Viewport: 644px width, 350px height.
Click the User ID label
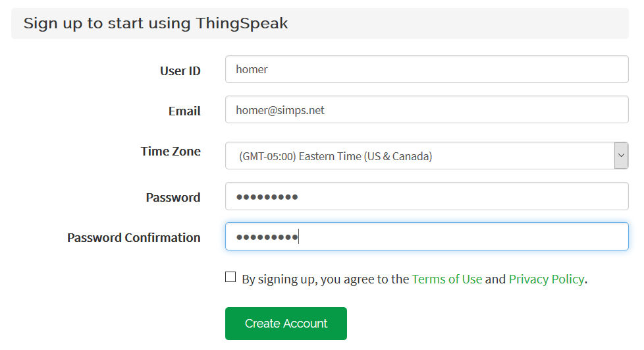click(180, 71)
